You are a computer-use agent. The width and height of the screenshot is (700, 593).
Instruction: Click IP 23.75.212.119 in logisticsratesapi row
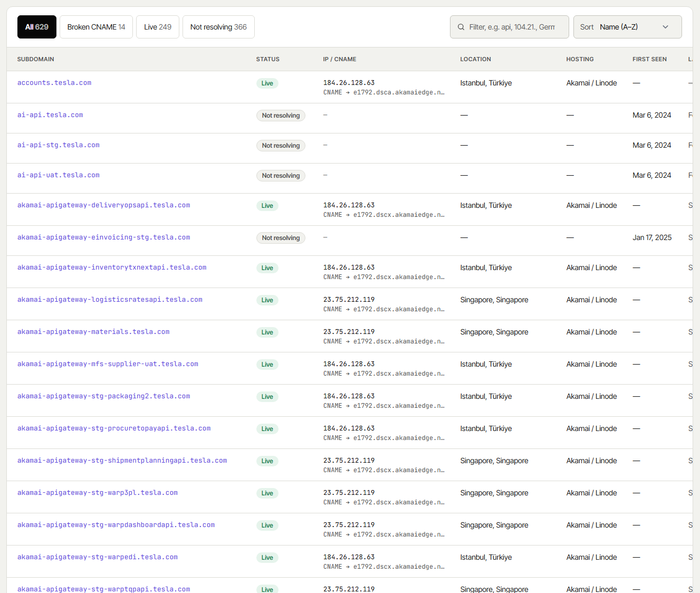pyautogui.click(x=349, y=300)
